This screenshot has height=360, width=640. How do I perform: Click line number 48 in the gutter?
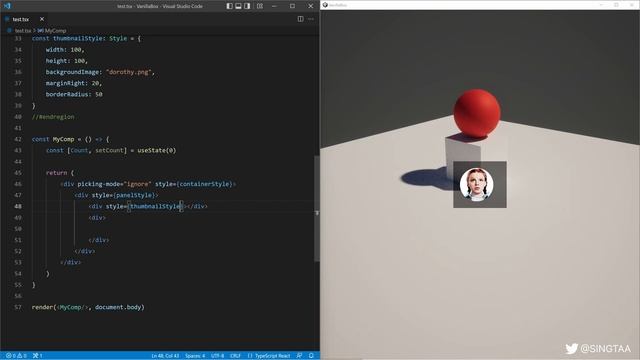click(18, 206)
